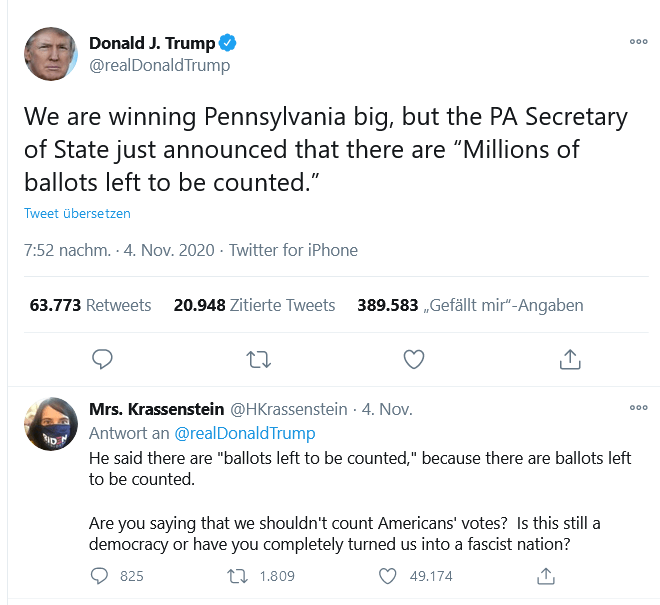The image size is (660, 605).
Task: Show the 389.583 "Gefällt mir"-Angaben list
Action: click(470, 305)
